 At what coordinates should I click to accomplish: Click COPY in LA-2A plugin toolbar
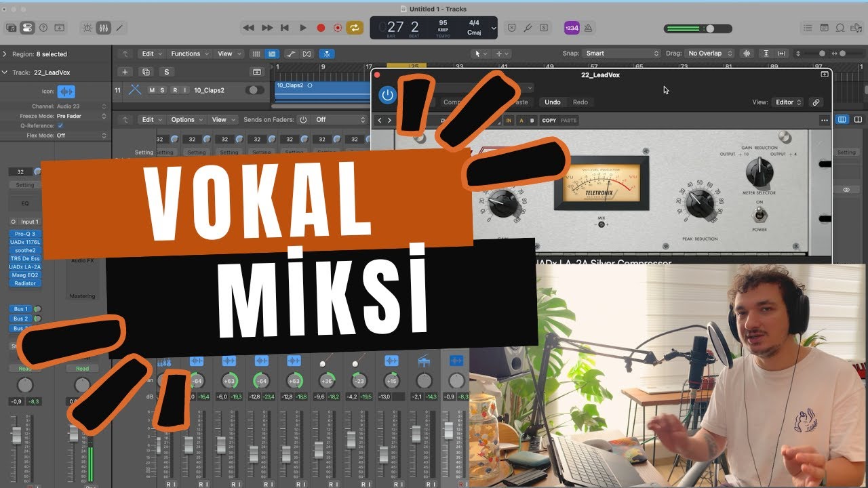(x=549, y=121)
